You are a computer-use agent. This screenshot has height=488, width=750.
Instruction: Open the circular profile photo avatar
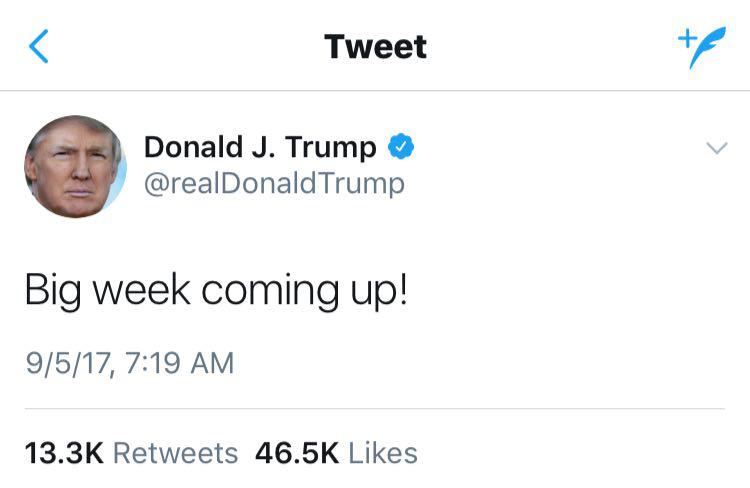(76, 166)
